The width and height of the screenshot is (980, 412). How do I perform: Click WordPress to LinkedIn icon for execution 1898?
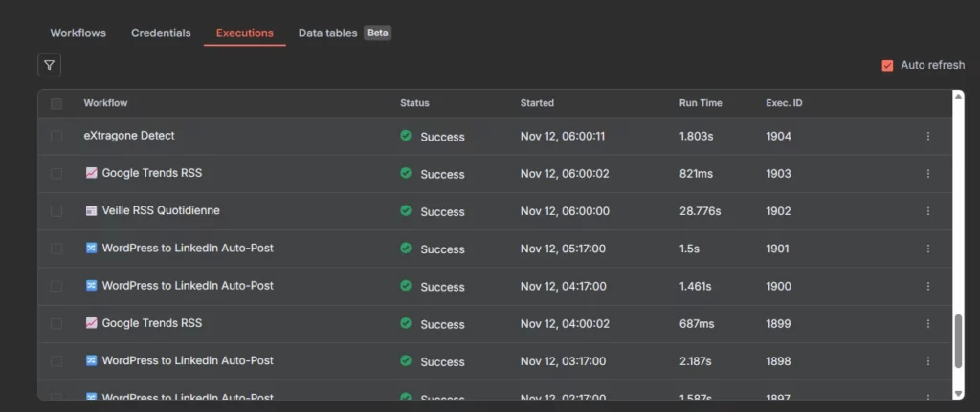pyautogui.click(x=91, y=360)
